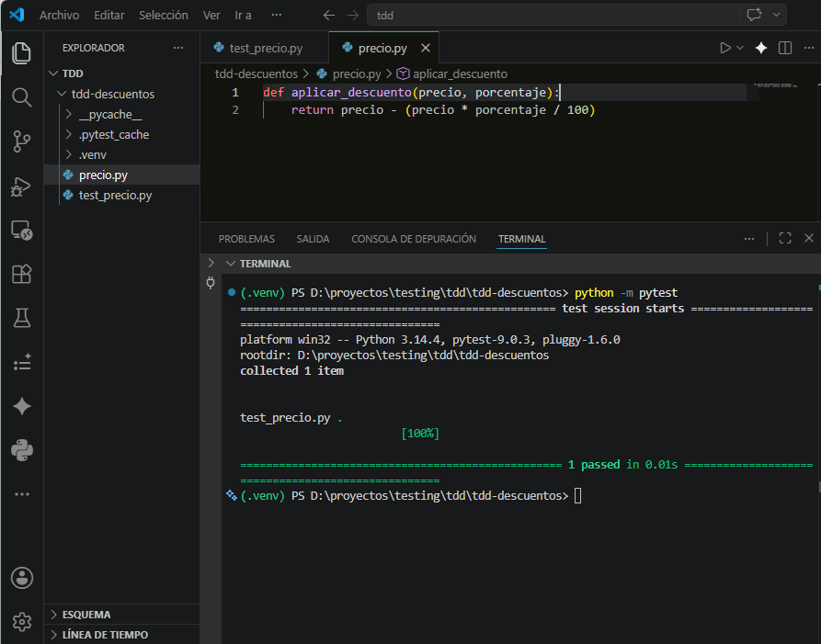821x644 pixels.
Task: Expand the LÍNEA DE TIEMPO section
Action: (x=121, y=635)
